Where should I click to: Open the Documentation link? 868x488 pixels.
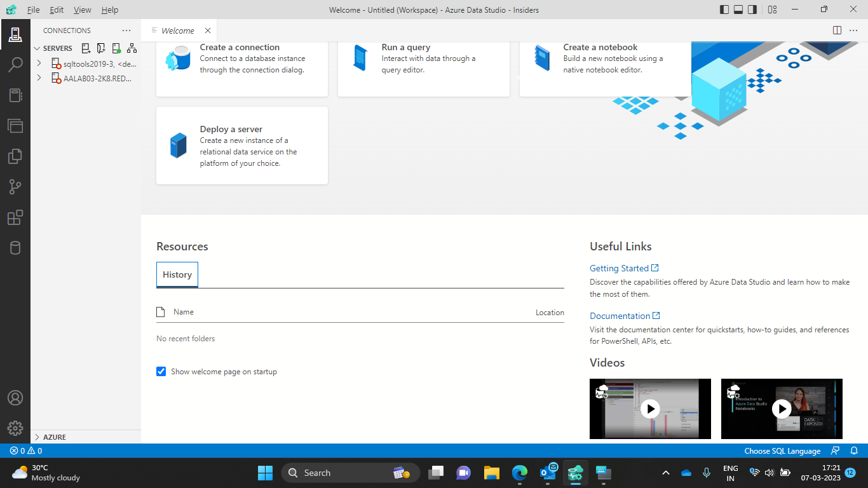(620, 315)
